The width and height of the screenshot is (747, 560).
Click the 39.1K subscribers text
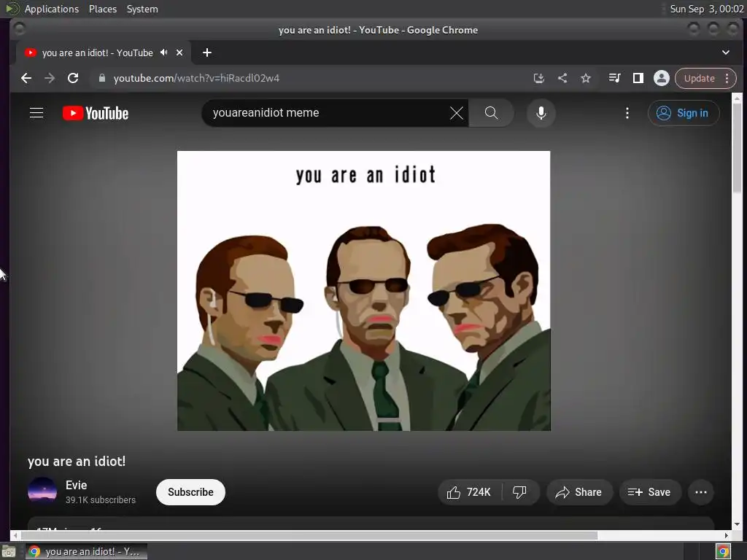[101, 500]
